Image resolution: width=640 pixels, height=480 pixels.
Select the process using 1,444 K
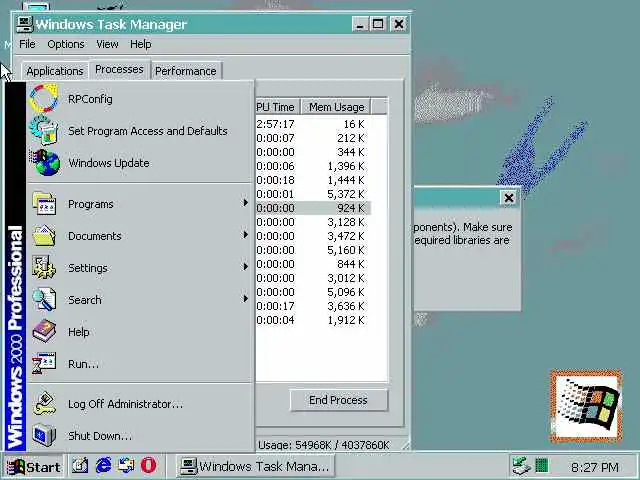click(x=313, y=180)
